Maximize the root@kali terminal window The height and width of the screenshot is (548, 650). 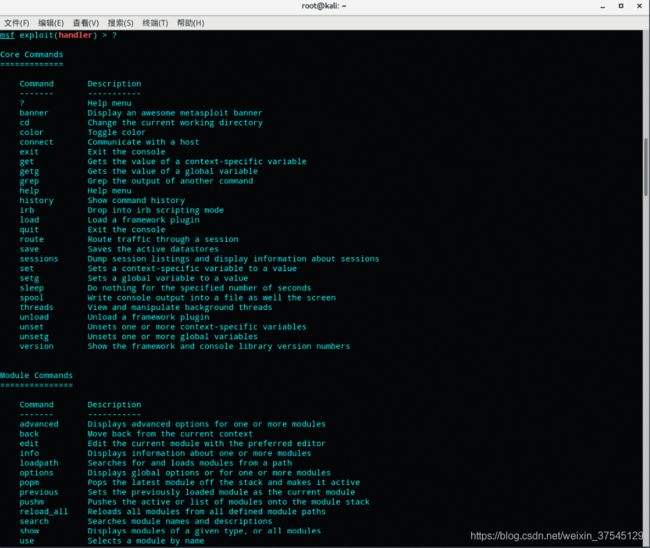pyautogui.click(x=621, y=6)
